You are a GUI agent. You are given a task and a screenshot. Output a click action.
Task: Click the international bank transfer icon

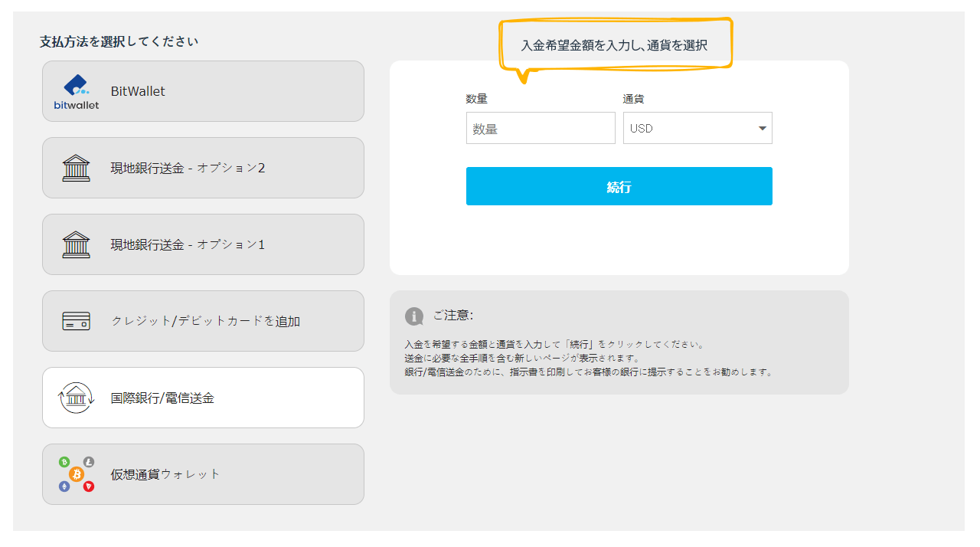click(x=76, y=398)
